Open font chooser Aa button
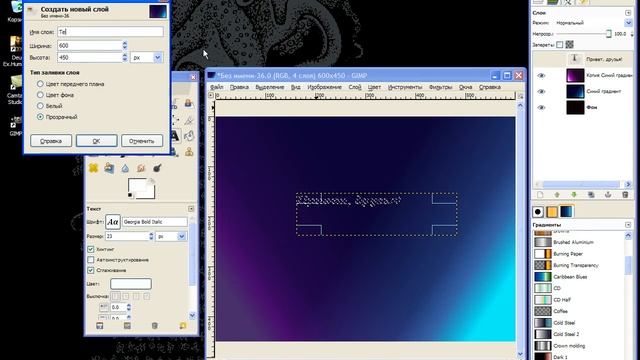640x360 pixels. coord(113,222)
